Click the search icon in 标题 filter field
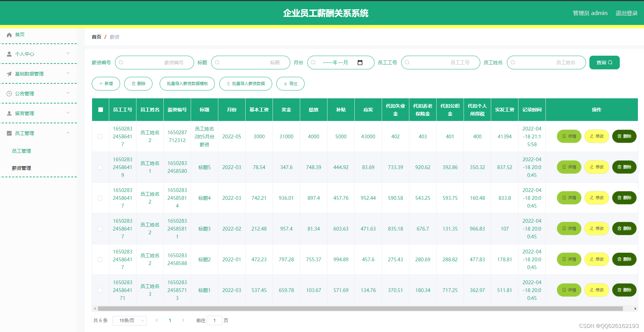The width and height of the screenshot is (644, 332). click(x=217, y=63)
